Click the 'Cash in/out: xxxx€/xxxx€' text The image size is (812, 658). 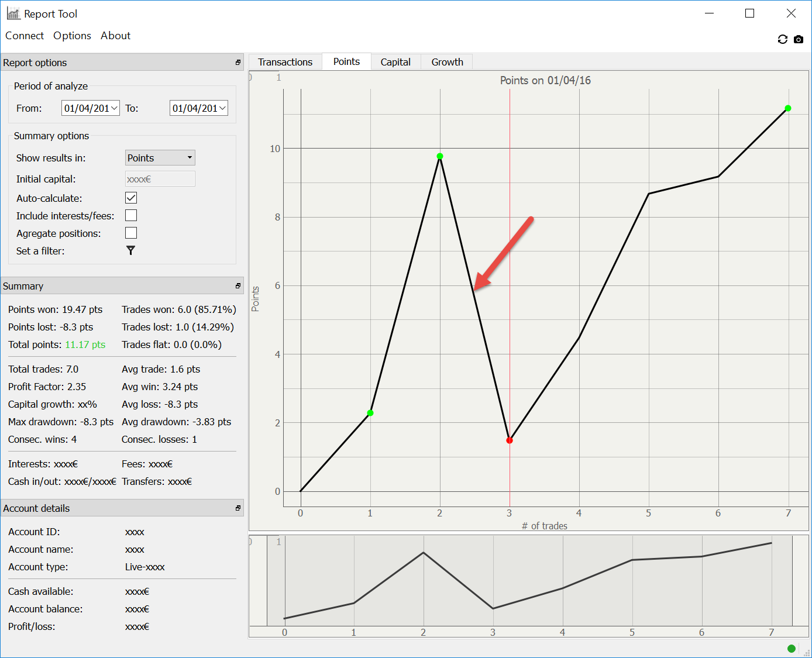tap(63, 481)
